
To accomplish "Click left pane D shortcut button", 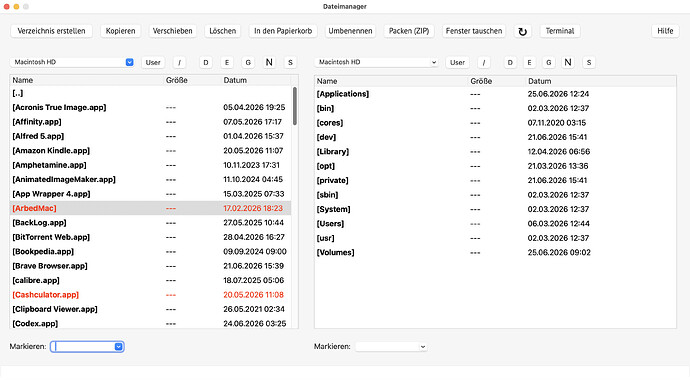I will pos(206,62).
